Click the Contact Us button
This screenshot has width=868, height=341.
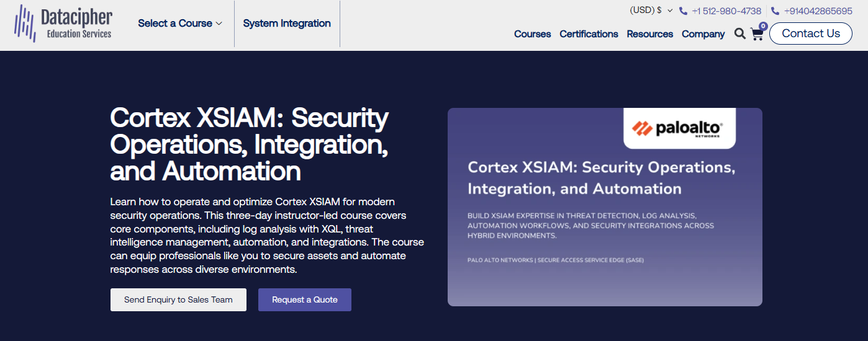point(811,33)
